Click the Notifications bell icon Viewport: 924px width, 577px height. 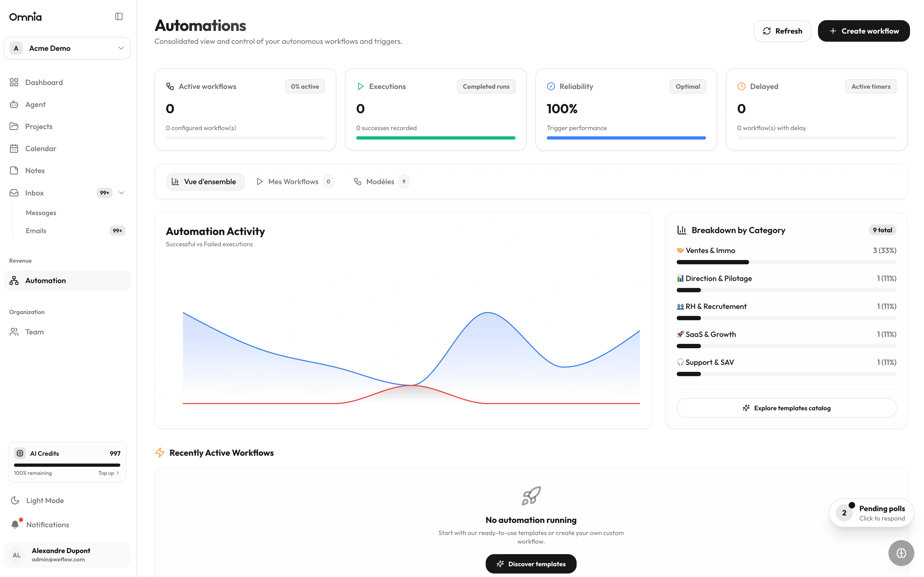point(15,524)
